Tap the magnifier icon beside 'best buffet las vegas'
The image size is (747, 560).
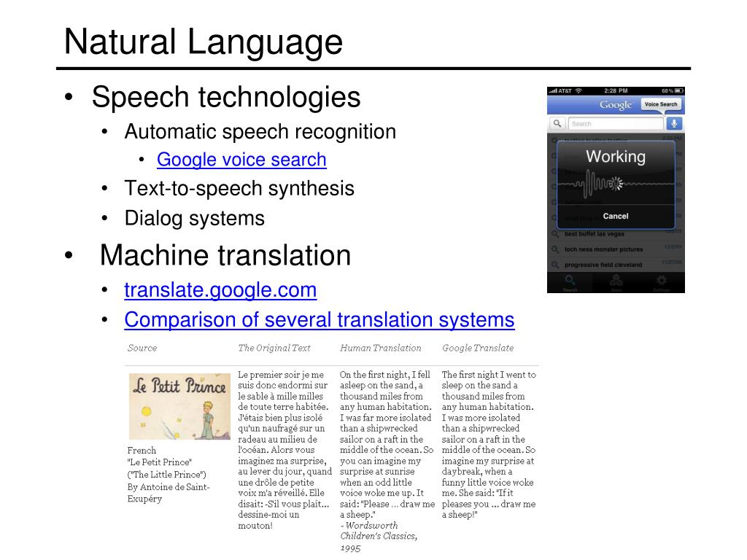tap(555, 234)
